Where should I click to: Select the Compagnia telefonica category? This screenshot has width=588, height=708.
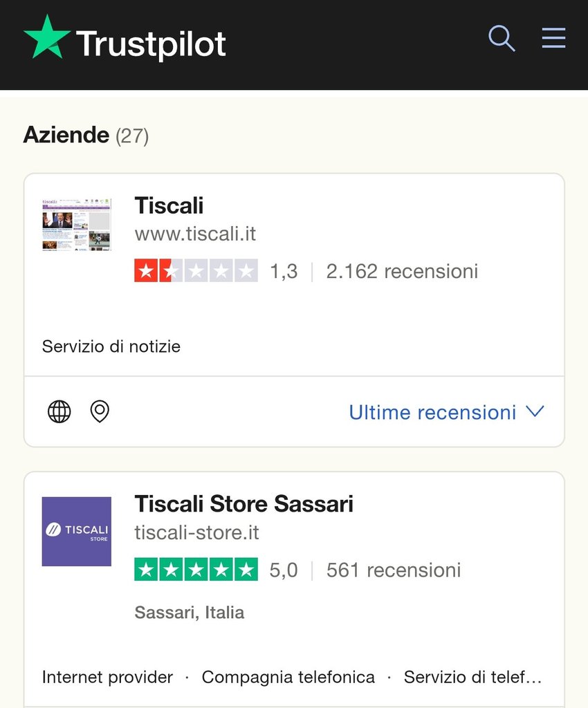(x=288, y=677)
